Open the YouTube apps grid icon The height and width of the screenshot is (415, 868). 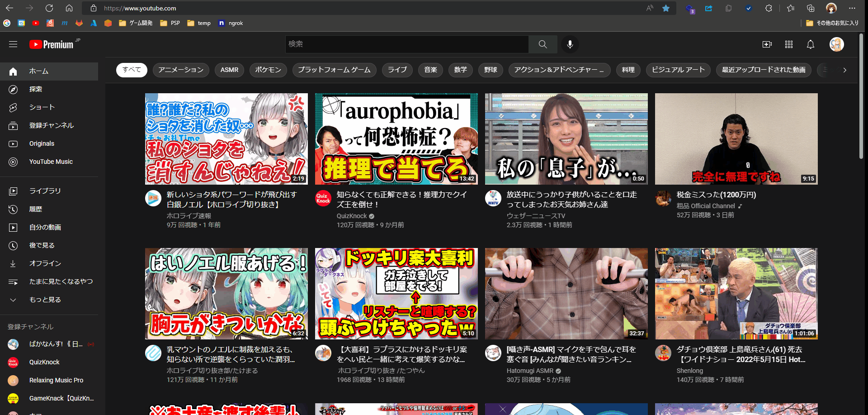(789, 44)
